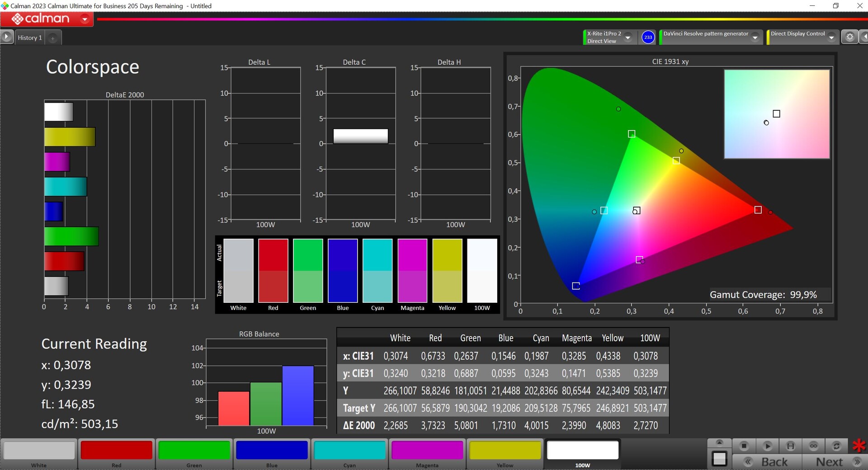Open the X-Rite i1Pro 2 meter dropdown
This screenshot has width=868, height=470.
click(628, 38)
